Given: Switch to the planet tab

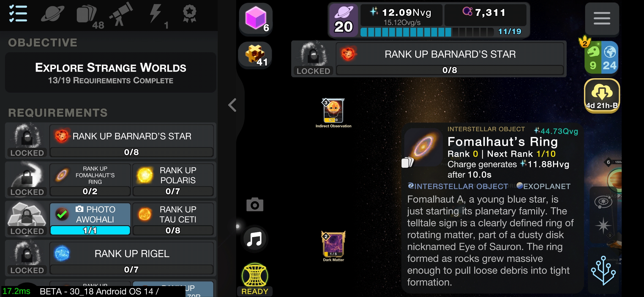Looking at the screenshot, I should [53, 13].
